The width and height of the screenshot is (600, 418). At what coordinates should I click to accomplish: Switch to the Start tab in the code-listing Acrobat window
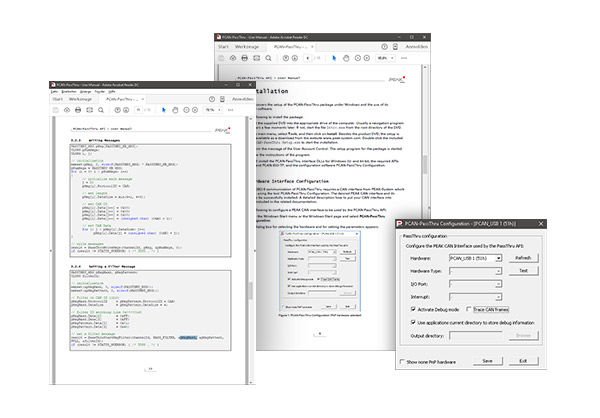58,99
